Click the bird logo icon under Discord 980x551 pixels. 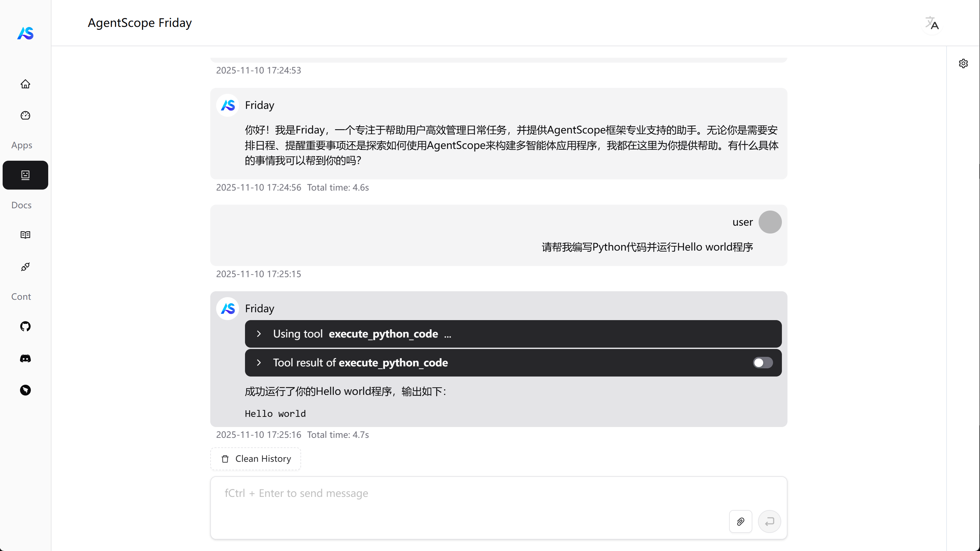[x=26, y=390]
